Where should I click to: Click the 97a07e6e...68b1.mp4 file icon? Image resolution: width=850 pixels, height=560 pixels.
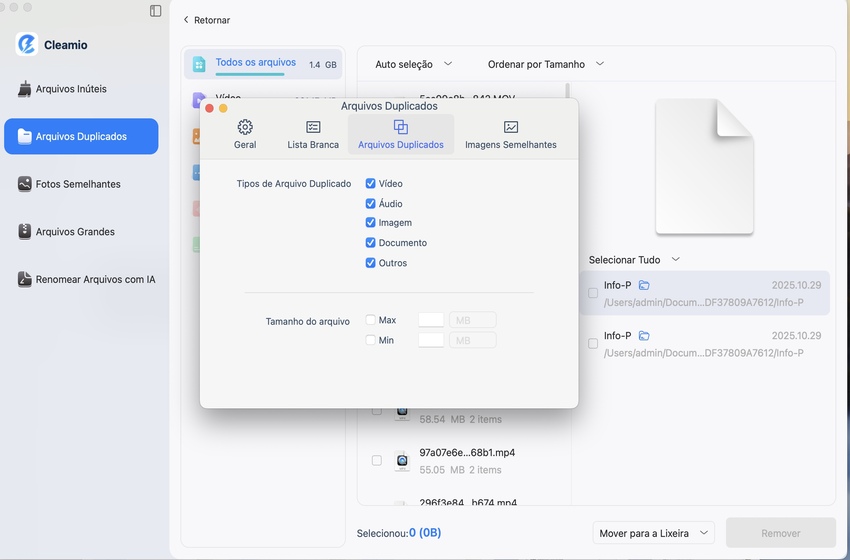402,461
